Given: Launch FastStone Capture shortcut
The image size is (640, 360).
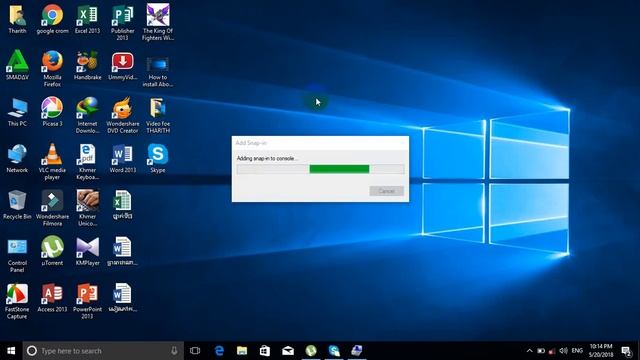Looking at the screenshot, I should pyautogui.click(x=17, y=301).
